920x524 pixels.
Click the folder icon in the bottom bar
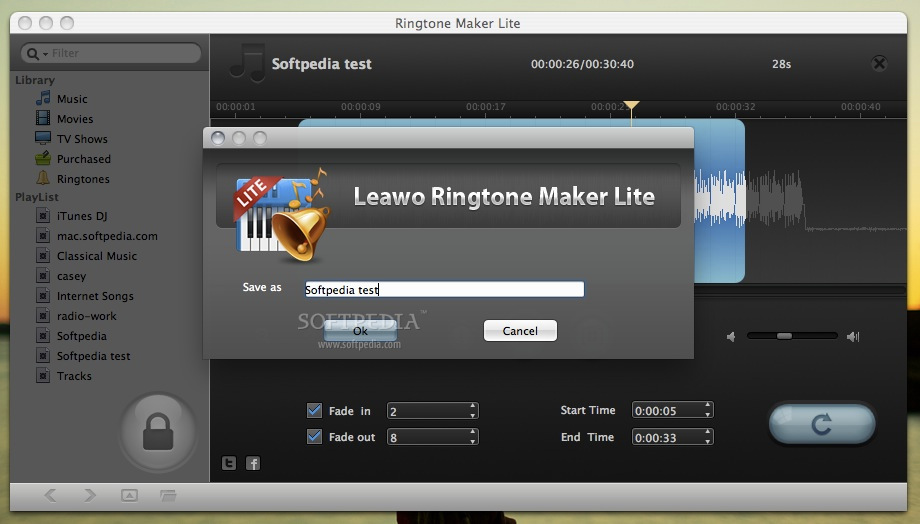click(x=168, y=495)
